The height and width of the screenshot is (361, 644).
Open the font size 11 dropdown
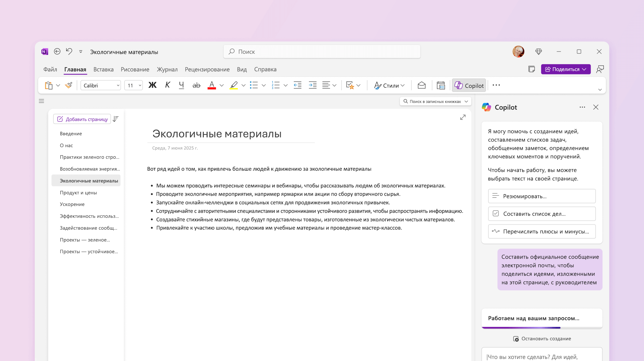133,85
